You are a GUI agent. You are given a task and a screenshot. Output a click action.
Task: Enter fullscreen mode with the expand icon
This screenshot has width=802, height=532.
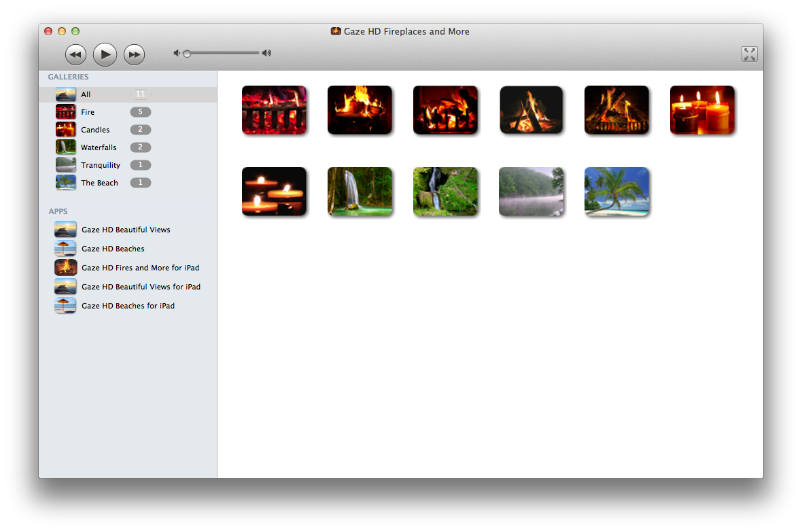click(x=749, y=54)
